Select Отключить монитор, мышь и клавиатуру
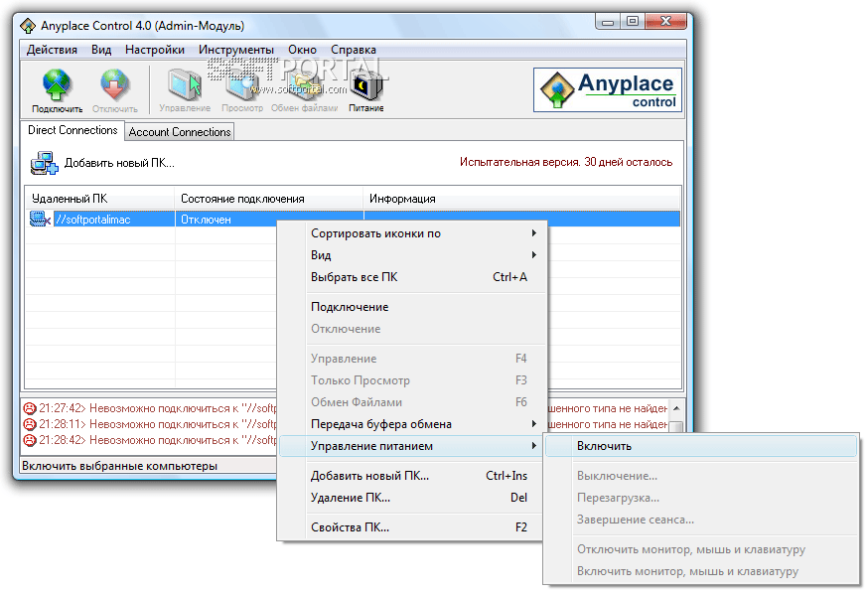The image size is (868, 597). point(701,549)
